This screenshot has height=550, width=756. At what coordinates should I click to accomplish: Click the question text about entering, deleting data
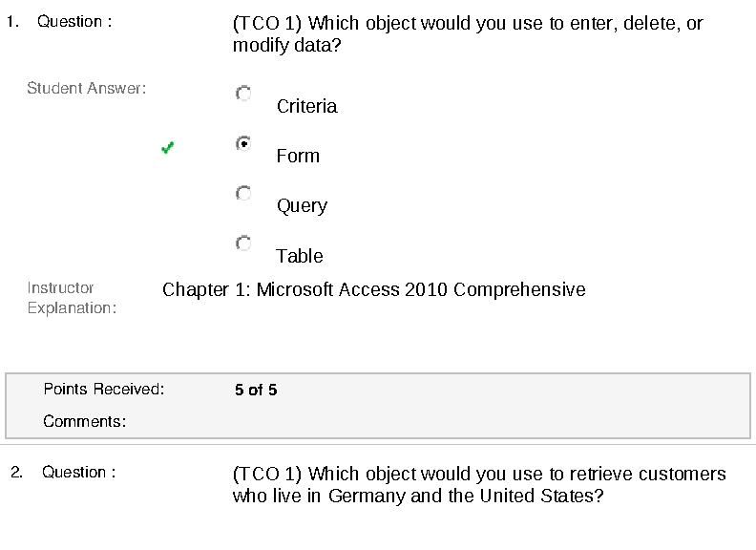[x=468, y=33]
